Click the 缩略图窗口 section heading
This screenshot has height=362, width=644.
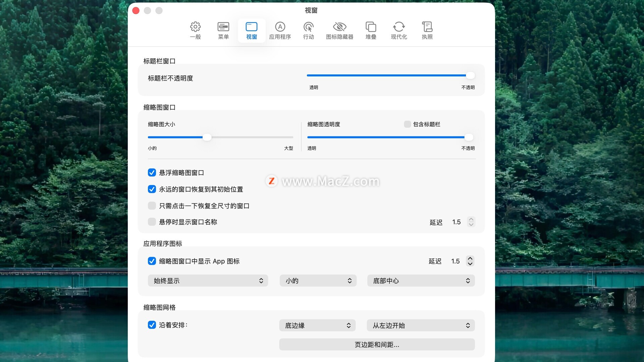pos(160,107)
